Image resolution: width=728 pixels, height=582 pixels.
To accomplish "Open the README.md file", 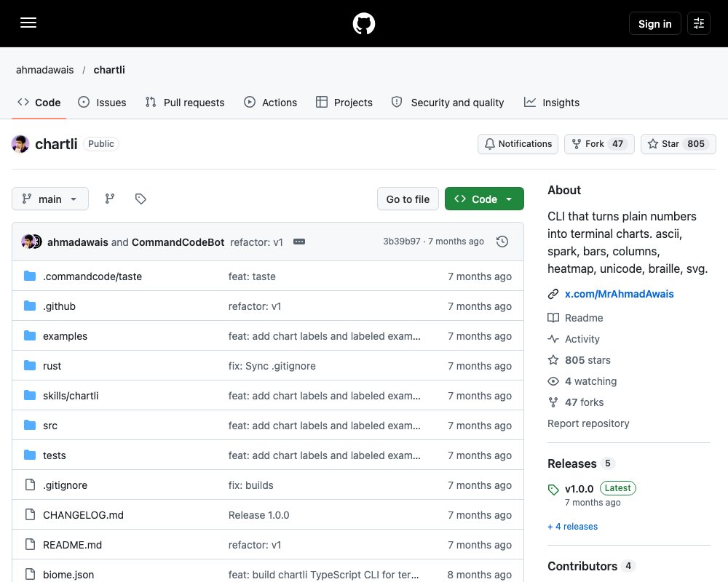I will [x=72, y=545].
